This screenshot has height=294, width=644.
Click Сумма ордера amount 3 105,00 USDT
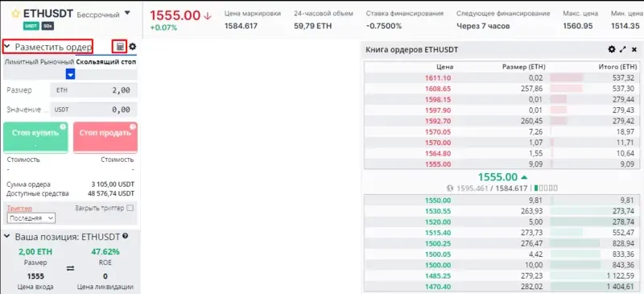click(113, 184)
